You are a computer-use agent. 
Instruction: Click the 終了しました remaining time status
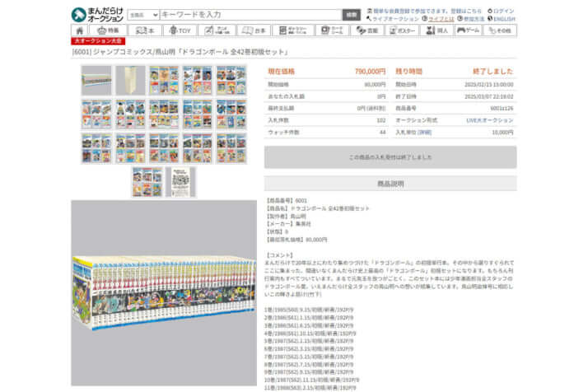tap(492, 72)
